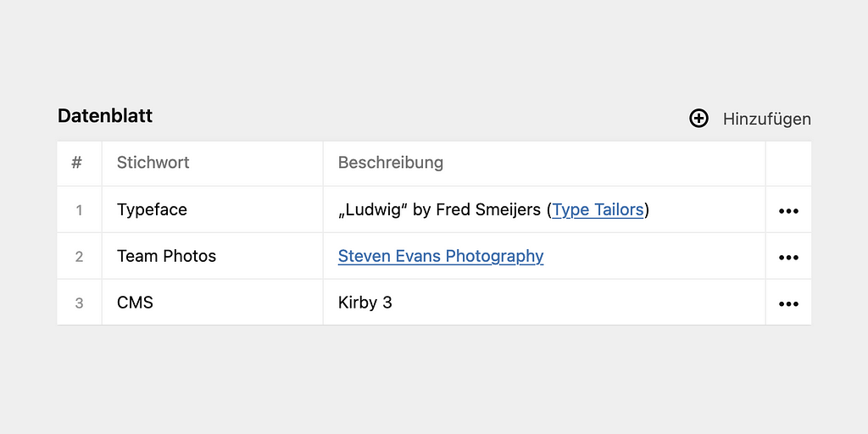
Task: Click the # column header
Action: [79, 164]
